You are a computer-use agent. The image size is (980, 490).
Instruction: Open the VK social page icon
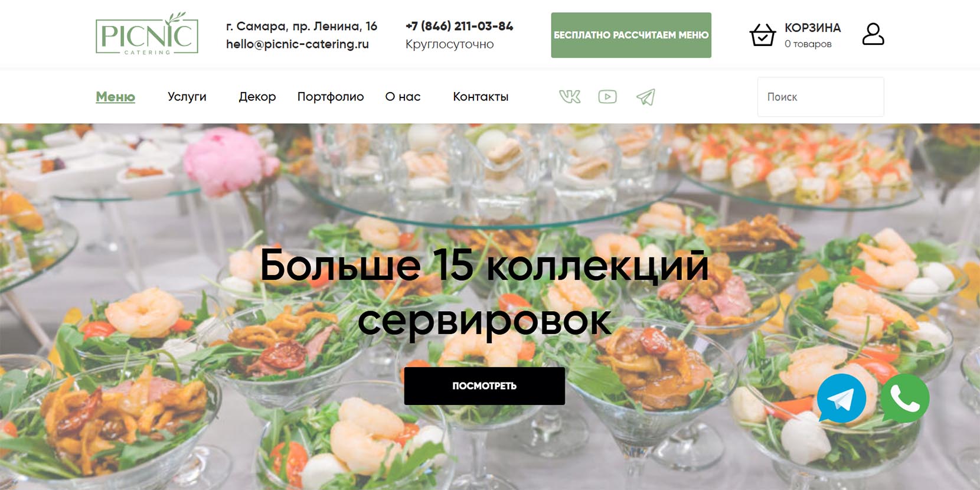point(570,97)
